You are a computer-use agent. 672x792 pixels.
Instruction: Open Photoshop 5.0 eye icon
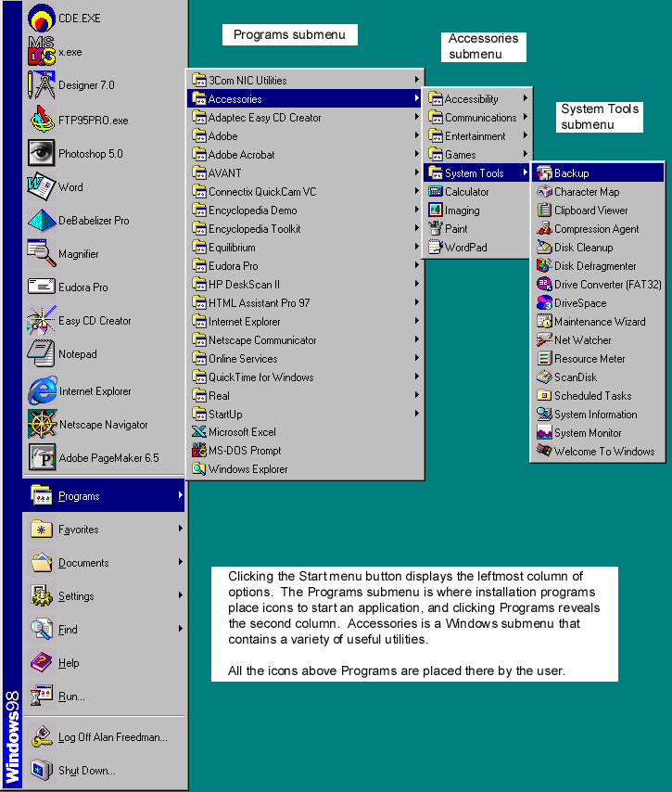tap(42, 153)
